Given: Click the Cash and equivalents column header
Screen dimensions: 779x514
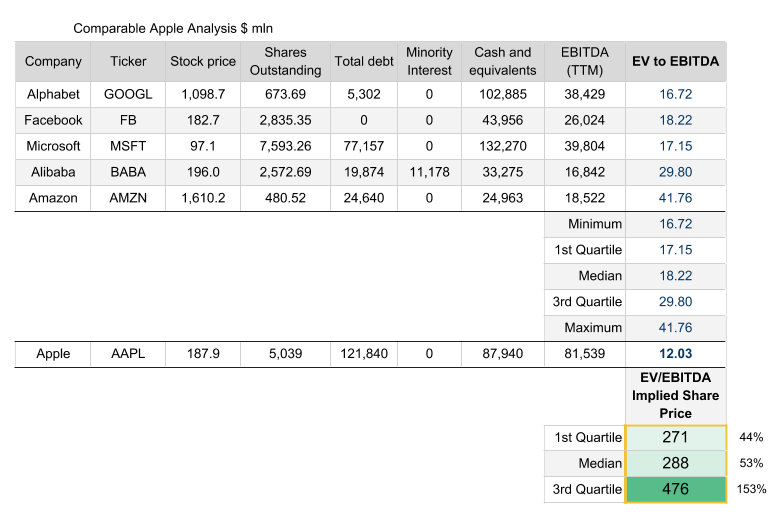Looking at the screenshot, I should (x=502, y=61).
